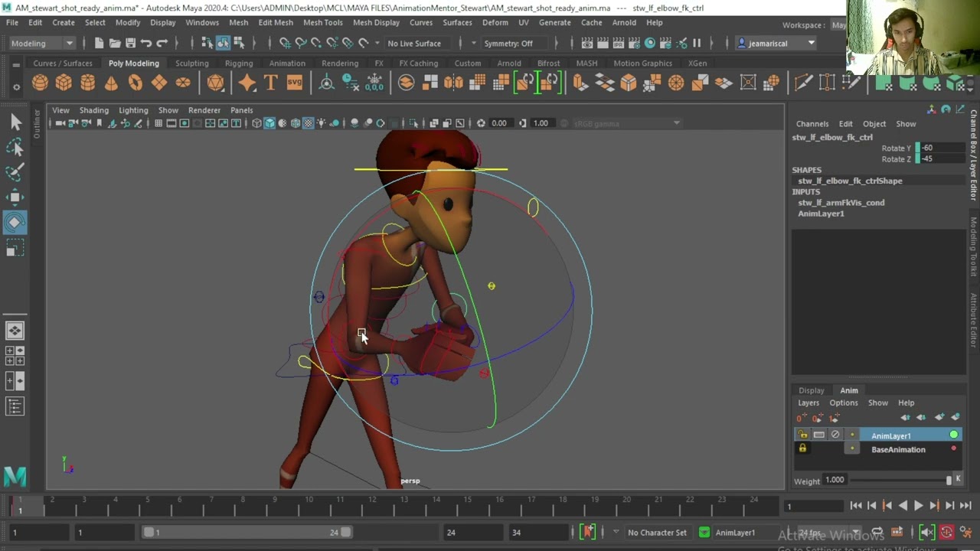Create a polygon sphere from the shelf

coord(41,83)
